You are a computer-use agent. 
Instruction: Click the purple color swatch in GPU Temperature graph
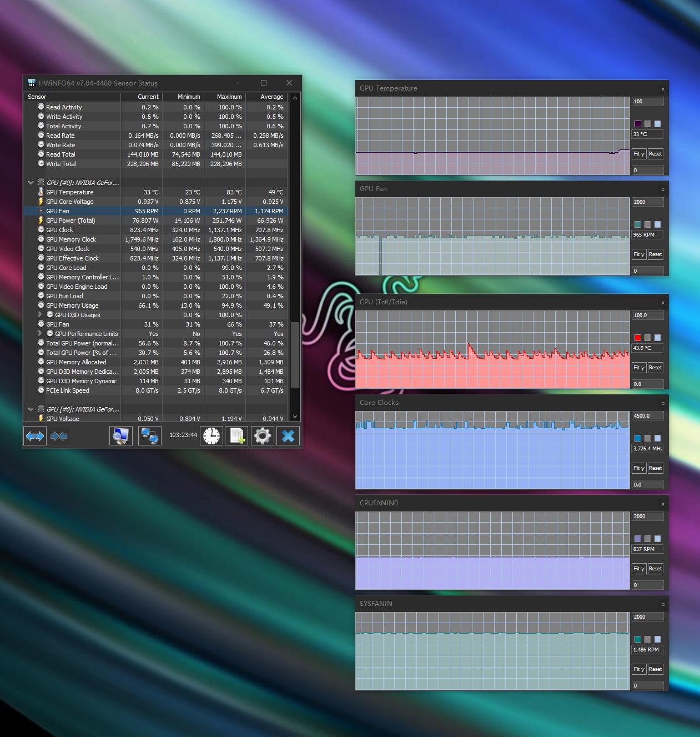[637, 124]
